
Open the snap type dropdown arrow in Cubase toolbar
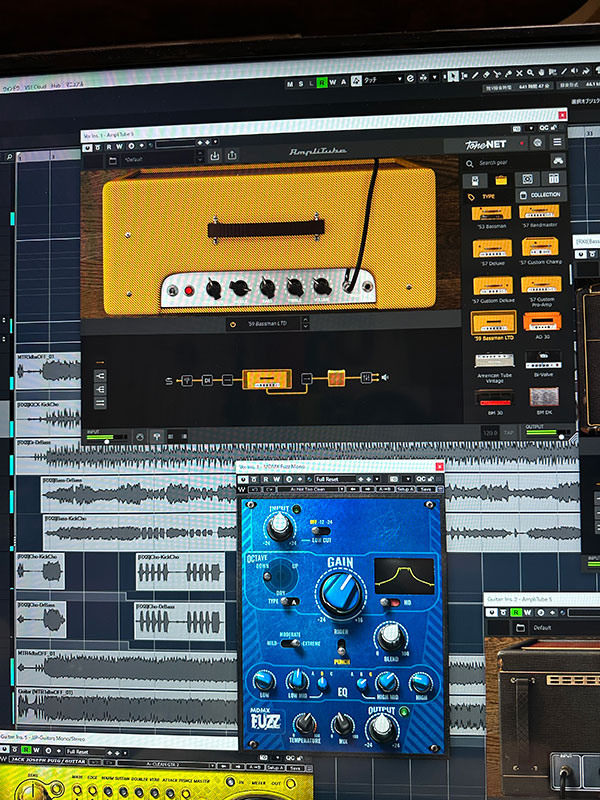434,77
